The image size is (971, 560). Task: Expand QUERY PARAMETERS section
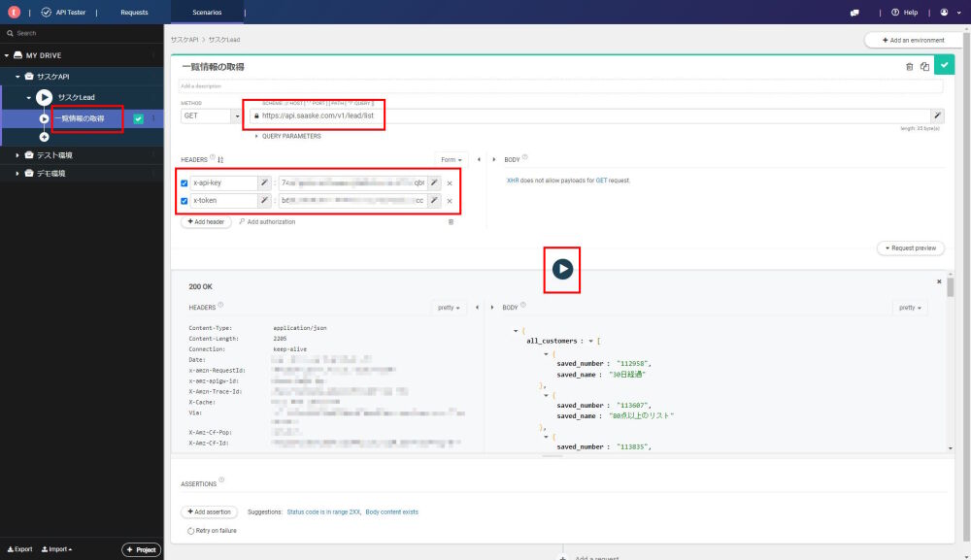289,136
